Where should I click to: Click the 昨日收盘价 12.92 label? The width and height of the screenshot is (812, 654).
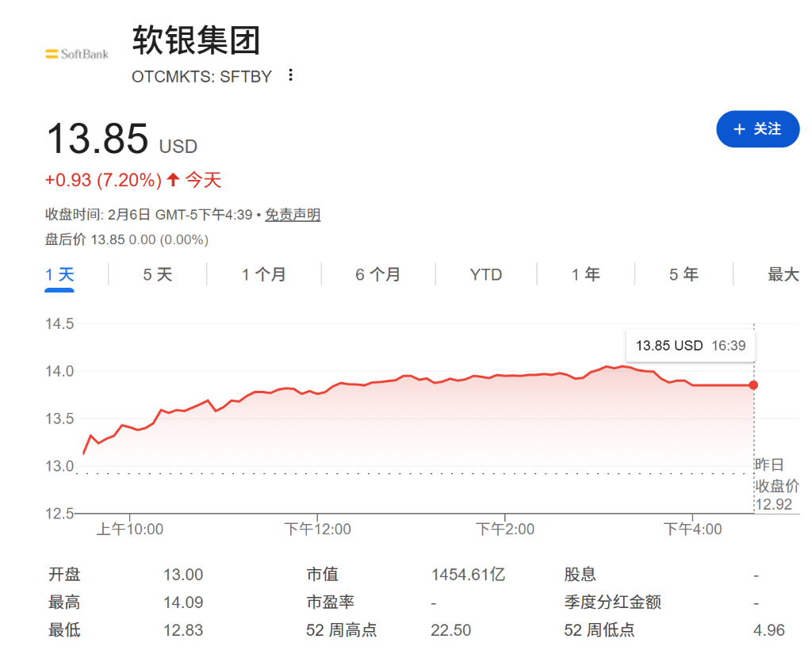point(776,484)
